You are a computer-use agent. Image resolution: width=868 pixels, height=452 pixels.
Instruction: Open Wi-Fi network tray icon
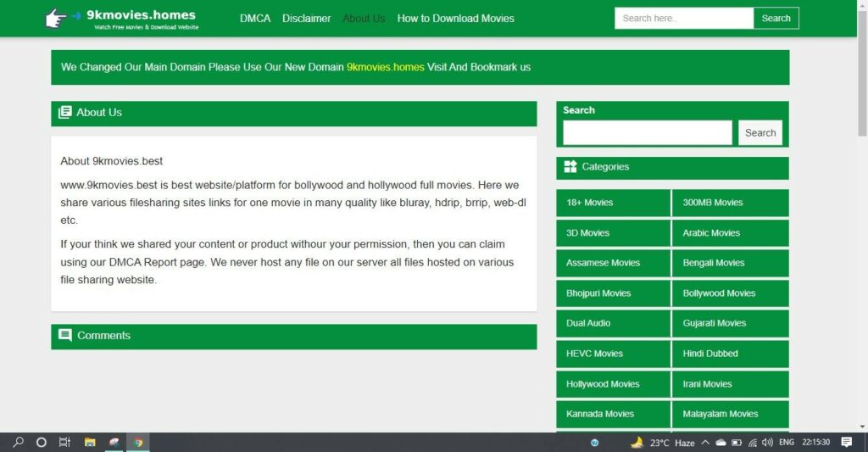(x=753, y=442)
